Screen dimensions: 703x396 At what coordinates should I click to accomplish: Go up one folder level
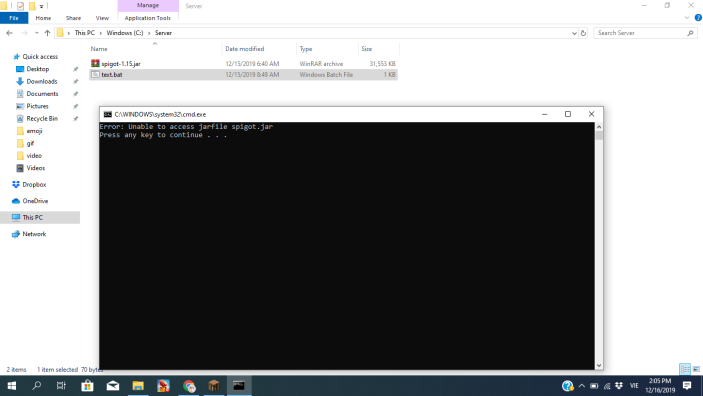pyautogui.click(x=47, y=33)
